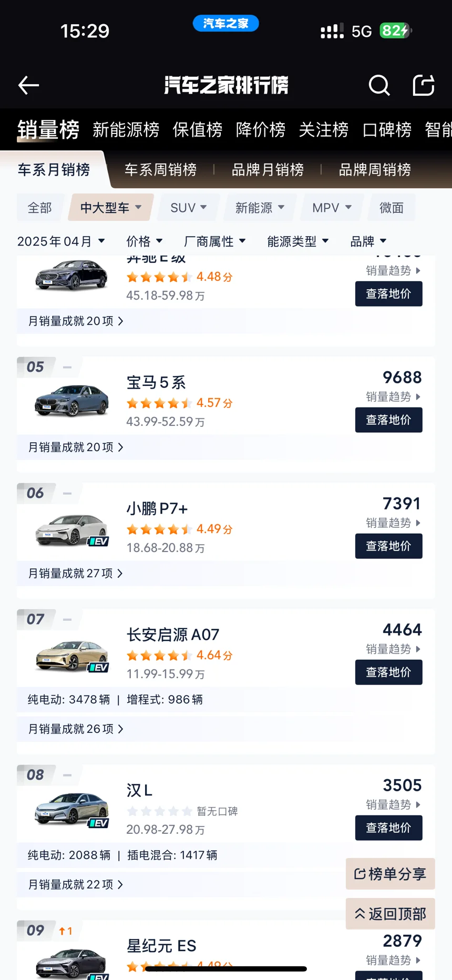Screen dimensions: 452x980
Task: Tap the share icon in header
Action: (424, 85)
